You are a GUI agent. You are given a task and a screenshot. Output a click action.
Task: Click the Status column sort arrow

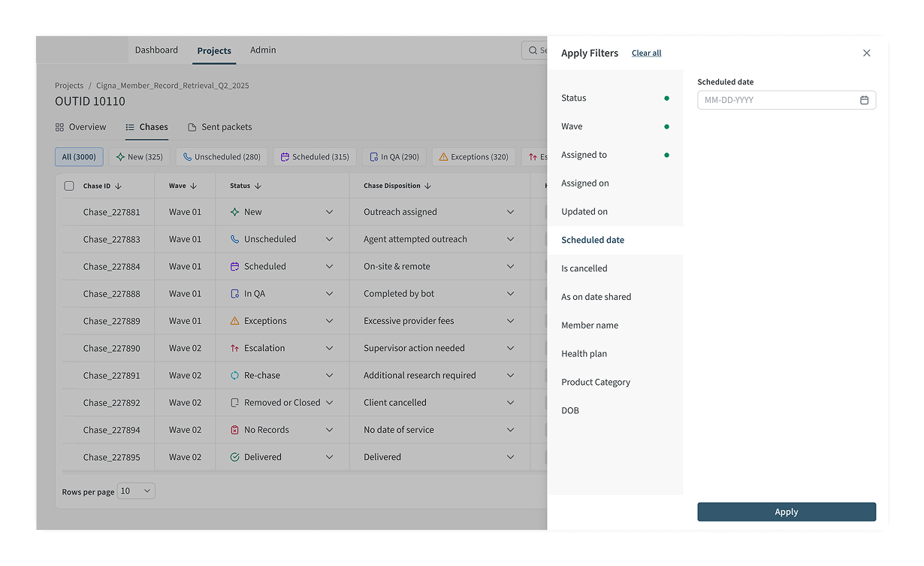pyautogui.click(x=258, y=186)
